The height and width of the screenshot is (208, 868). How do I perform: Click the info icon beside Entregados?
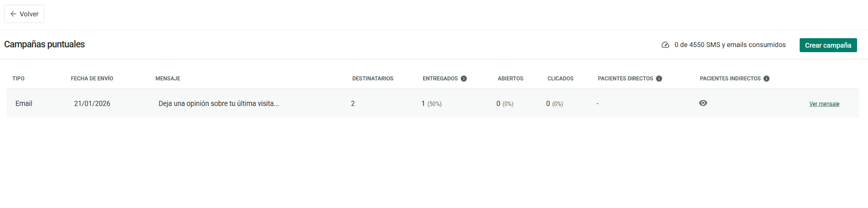pos(464,79)
